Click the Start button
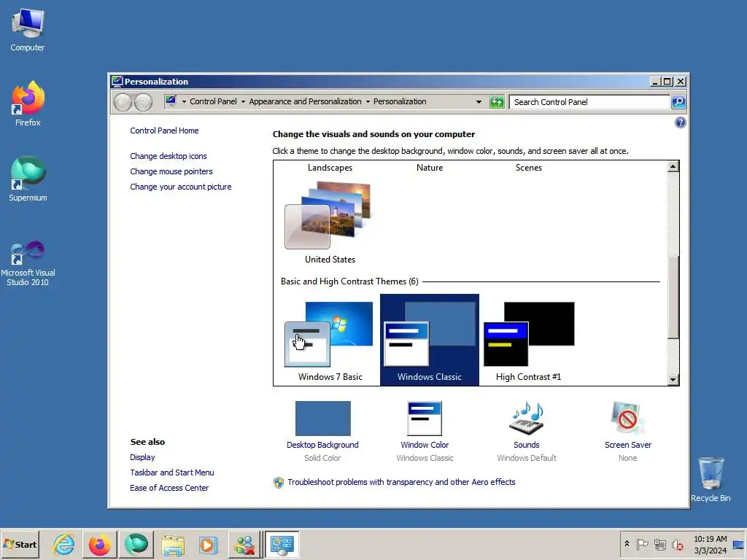747x560 pixels. (x=20, y=544)
